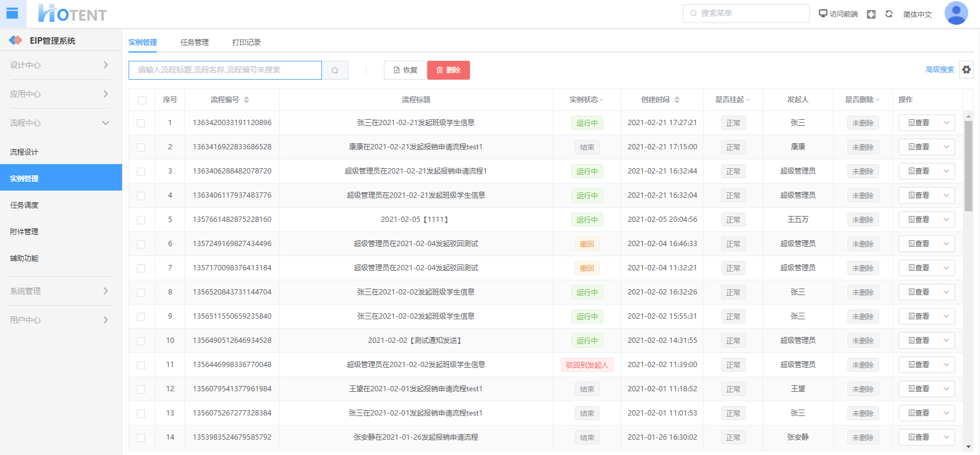Click the refresh icon in header

click(x=889, y=14)
